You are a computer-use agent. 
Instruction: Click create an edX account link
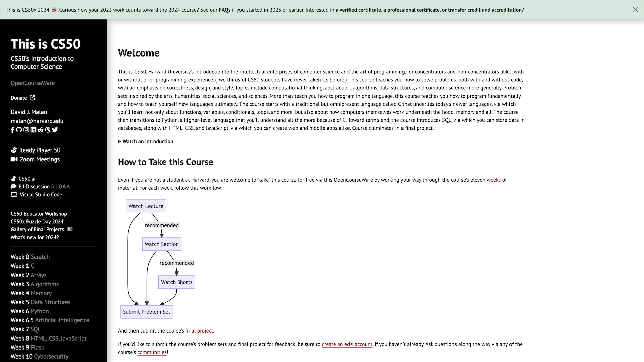347,344
